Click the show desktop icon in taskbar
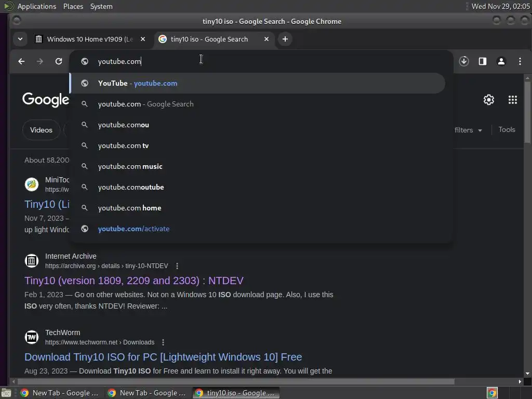 coord(6,393)
